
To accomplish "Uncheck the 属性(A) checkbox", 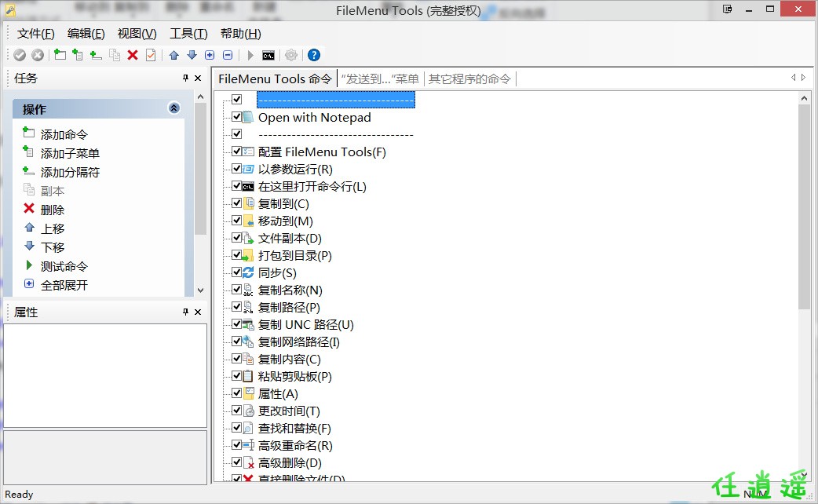I will [x=237, y=393].
